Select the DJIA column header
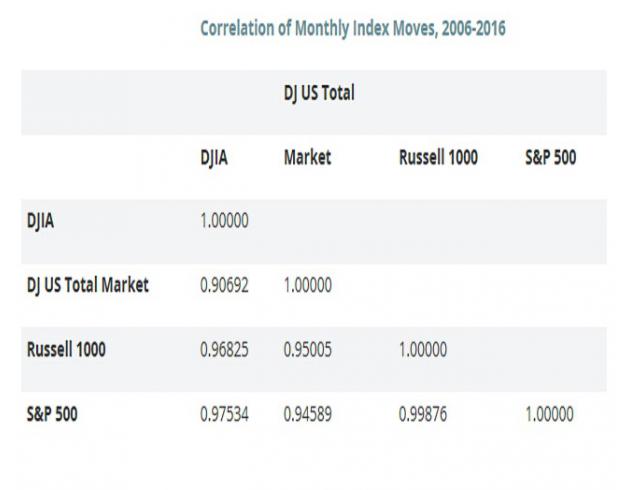 tap(215, 158)
